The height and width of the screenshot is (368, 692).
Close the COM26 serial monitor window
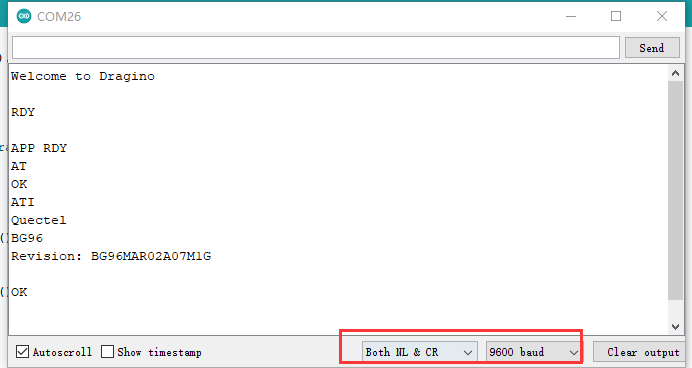point(662,16)
